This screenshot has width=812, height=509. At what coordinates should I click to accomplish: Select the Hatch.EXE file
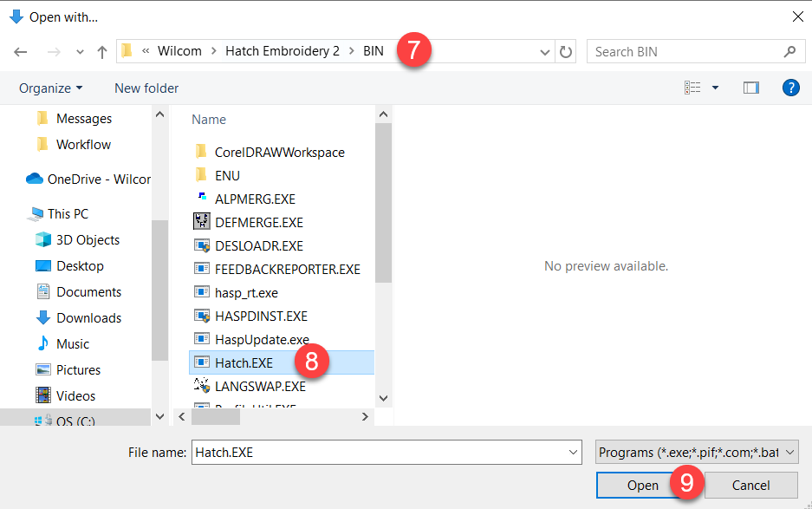[282, 362]
